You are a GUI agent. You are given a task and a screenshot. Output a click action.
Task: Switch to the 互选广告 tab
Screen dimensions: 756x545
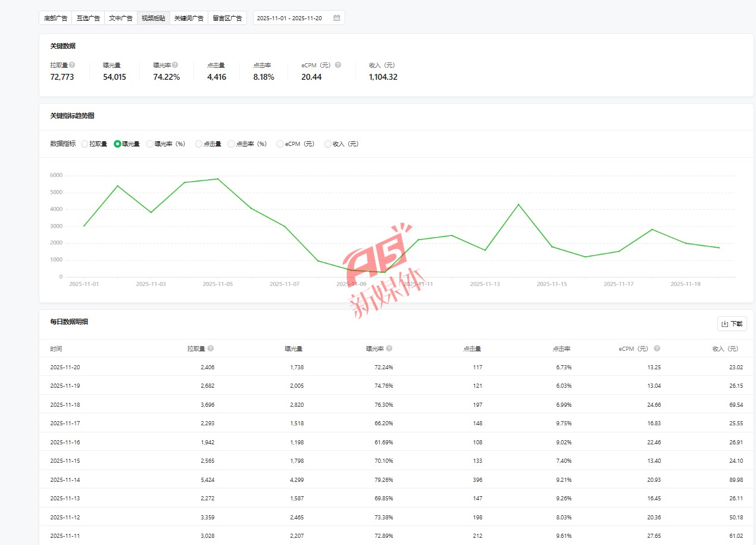(88, 18)
